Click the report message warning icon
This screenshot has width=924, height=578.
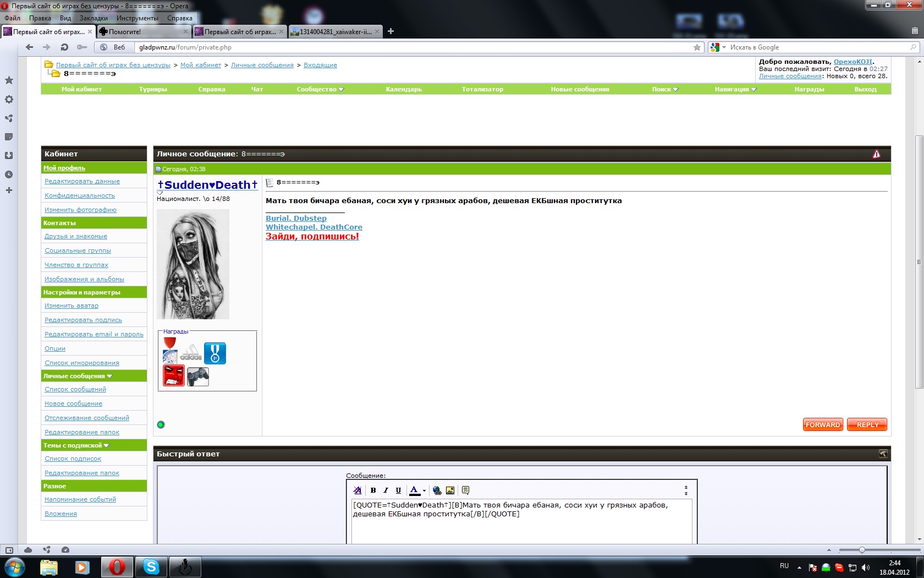pyautogui.click(x=876, y=154)
